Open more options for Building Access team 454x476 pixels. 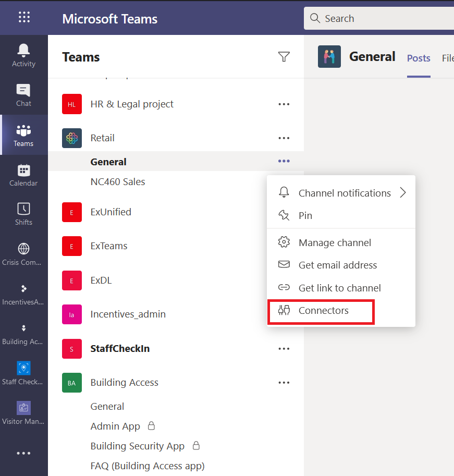[x=284, y=382]
